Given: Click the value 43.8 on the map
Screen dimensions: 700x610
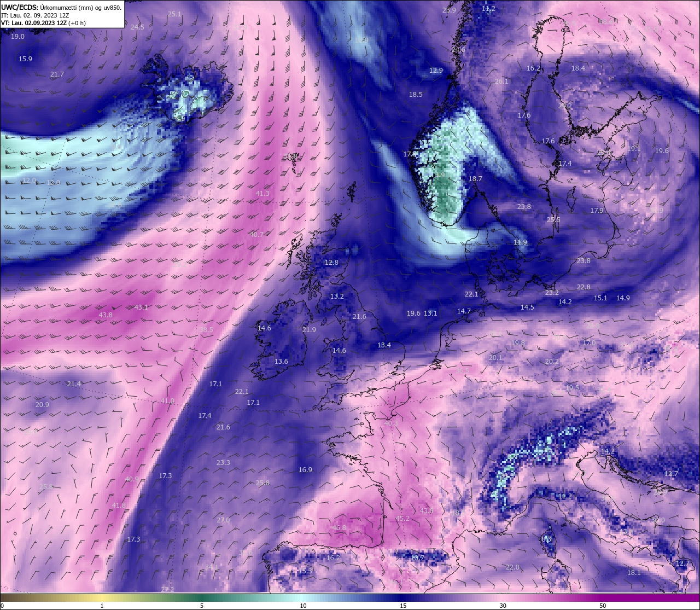Looking at the screenshot, I should [x=106, y=315].
